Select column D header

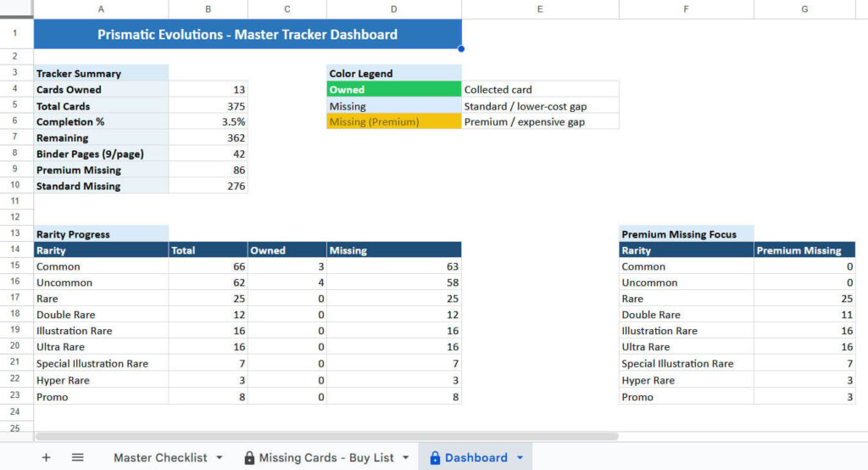click(394, 9)
